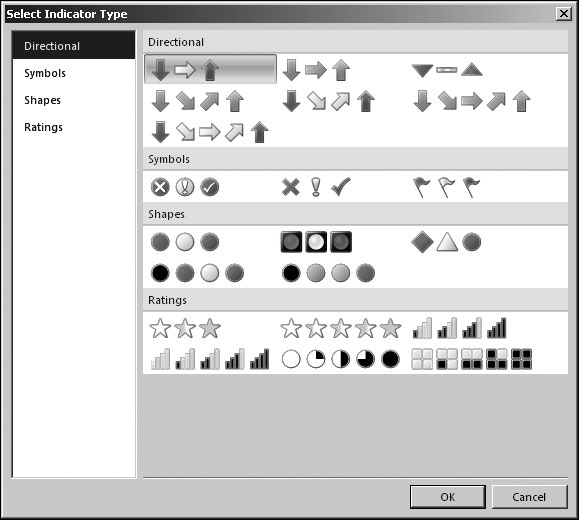This screenshot has height=520, width=579.
Task: Choose the three triangles and dash set
Action: (447, 69)
